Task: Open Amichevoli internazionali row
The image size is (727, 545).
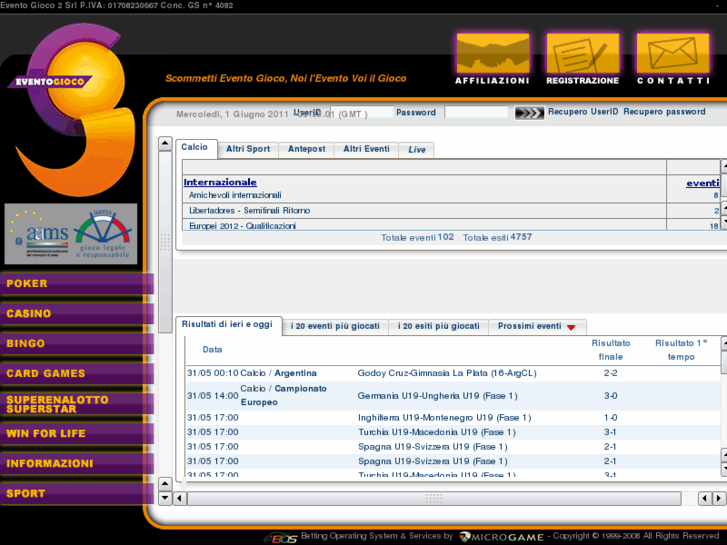Action: [235, 195]
